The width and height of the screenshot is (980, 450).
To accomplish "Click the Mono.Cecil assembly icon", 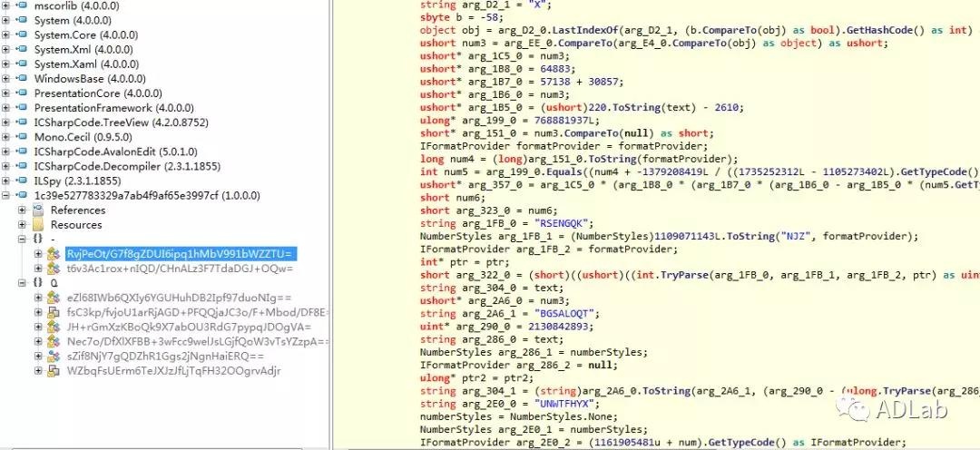I will coord(23,137).
